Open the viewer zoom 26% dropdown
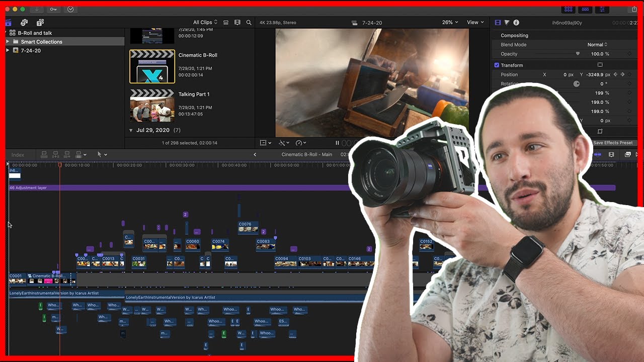The width and height of the screenshot is (644, 362). click(450, 22)
